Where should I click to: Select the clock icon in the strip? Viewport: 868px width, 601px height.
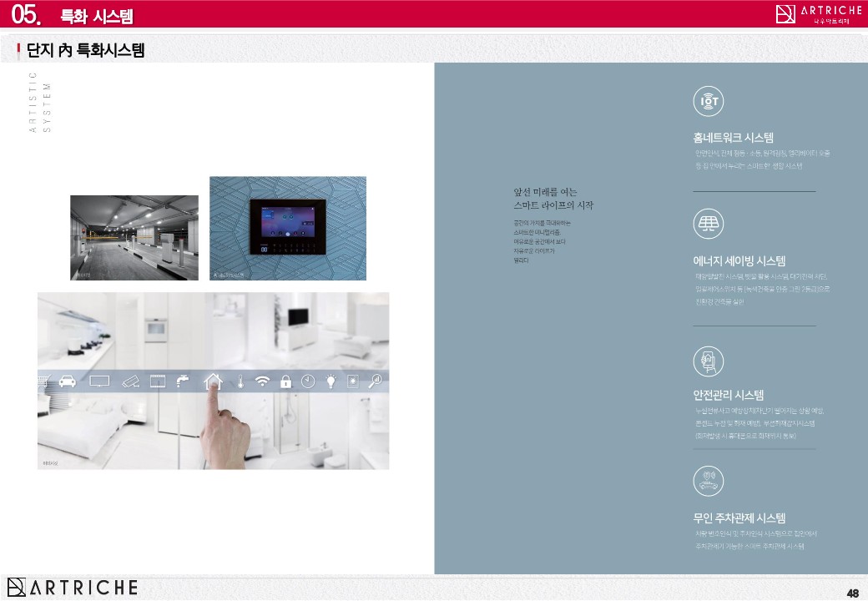308,381
